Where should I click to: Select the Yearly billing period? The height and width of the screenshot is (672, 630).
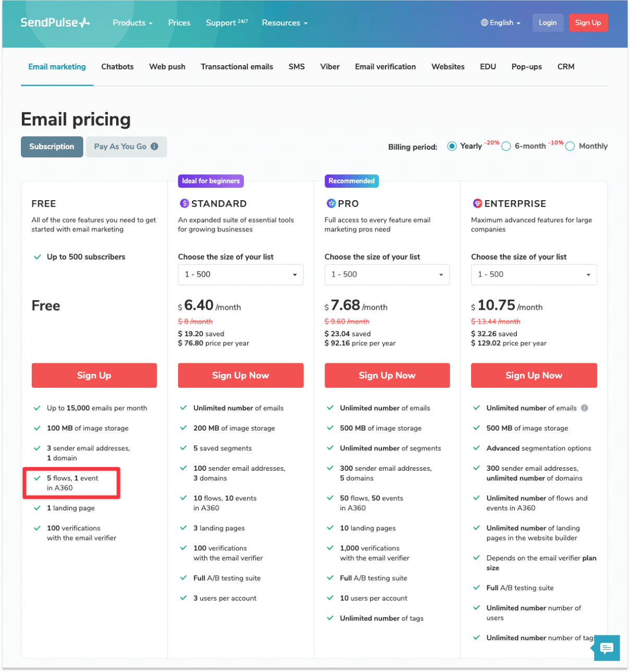click(452, 146)
